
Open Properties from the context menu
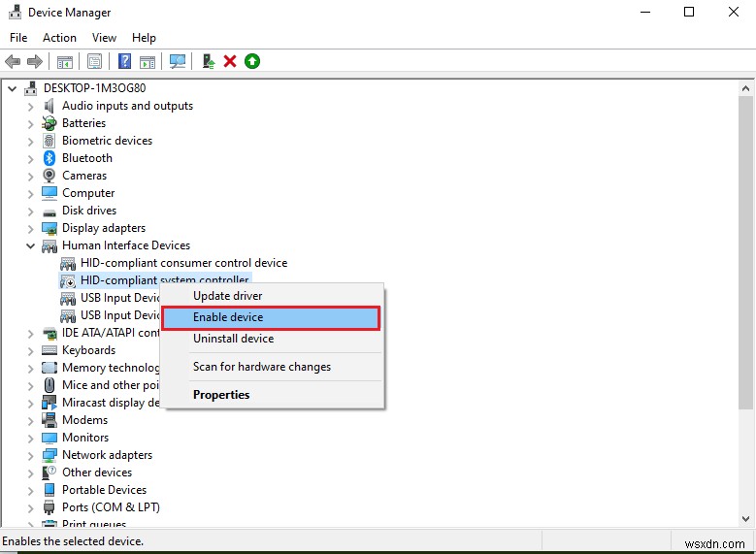point(272,395)
